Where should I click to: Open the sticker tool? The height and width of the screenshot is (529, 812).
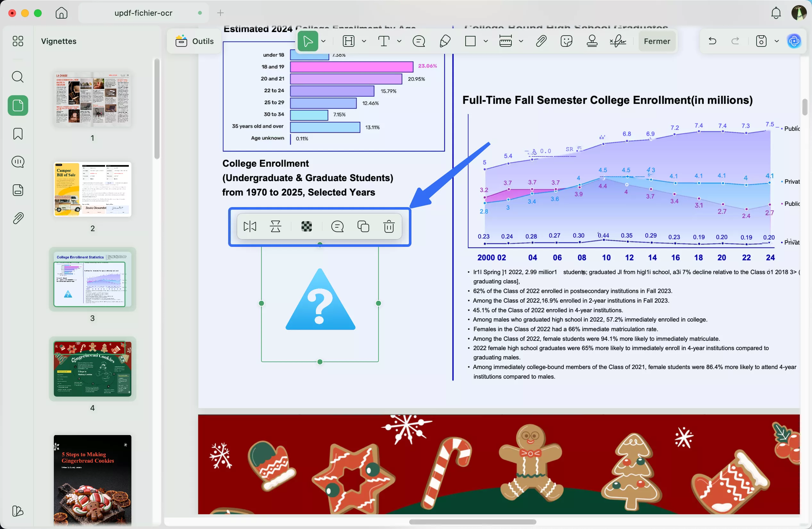(x=566, y=41)
